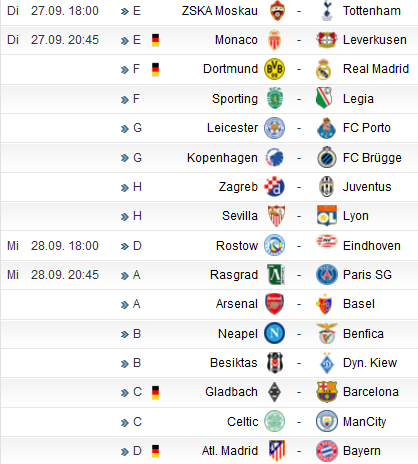Click the 28.09. 20:45 kickoff time

pos(65,275)
